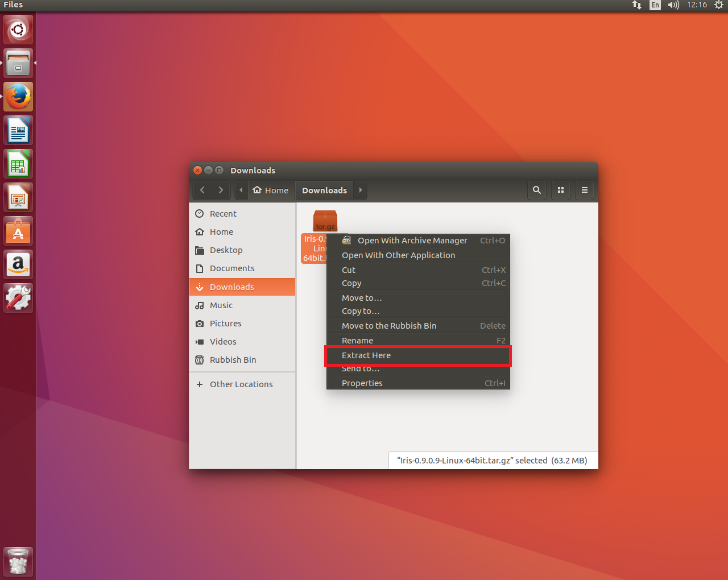Screen dimensions: 728x580
Task: Click the 12:16 clock indicator
Action: tap(697, 5)
